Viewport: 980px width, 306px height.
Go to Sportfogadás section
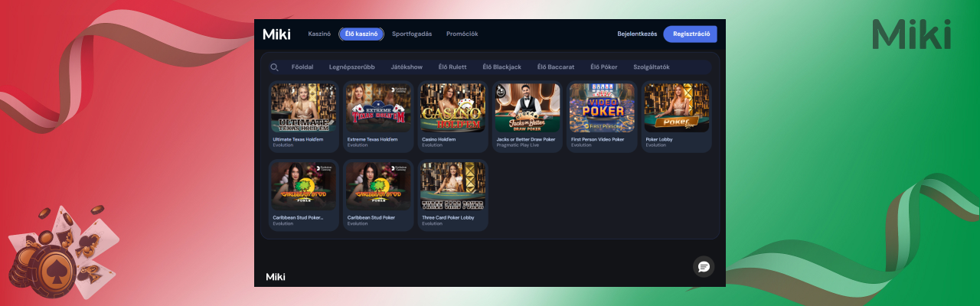(x=412, y=34)
